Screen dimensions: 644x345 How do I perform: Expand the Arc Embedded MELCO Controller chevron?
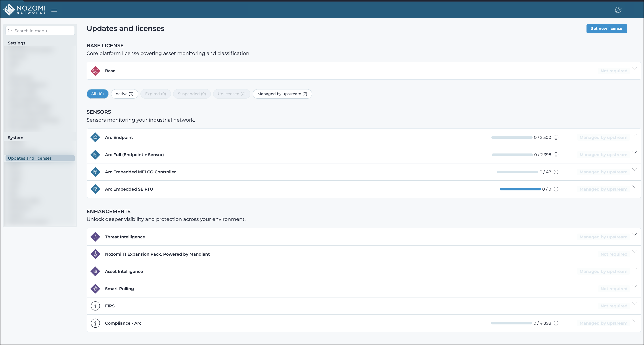tap(634, 169)
